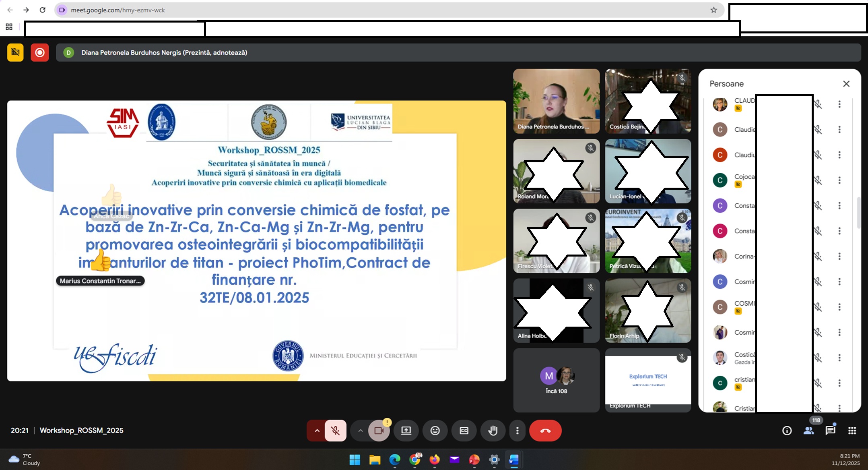Screen dimensions: 868x470
Task: Open chat with everyone icon
Action: point(830,431)
